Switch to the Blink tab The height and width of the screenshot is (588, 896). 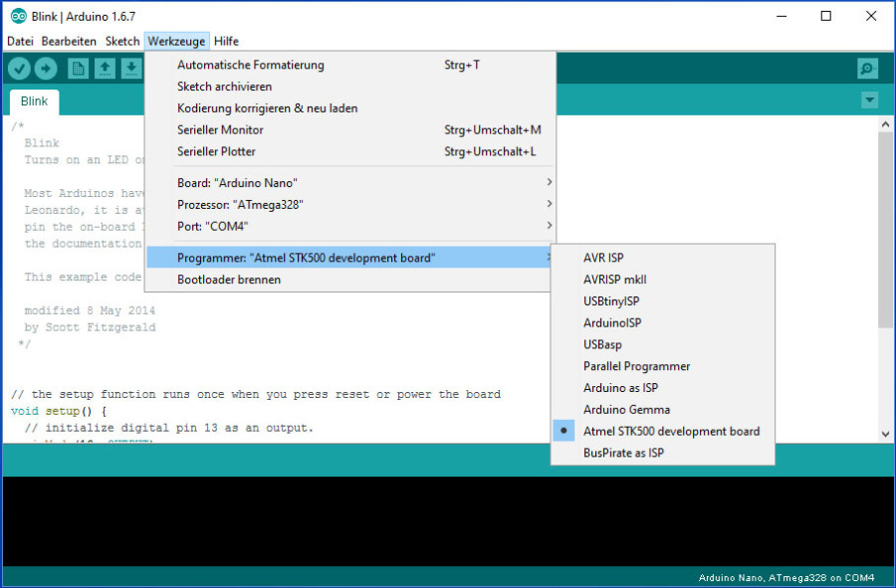33,100
